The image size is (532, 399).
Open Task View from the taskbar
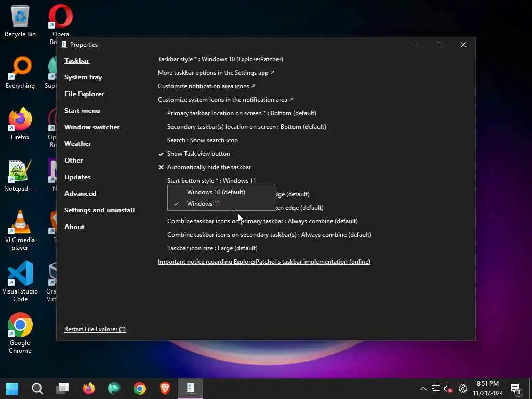(x=63, y=389)
